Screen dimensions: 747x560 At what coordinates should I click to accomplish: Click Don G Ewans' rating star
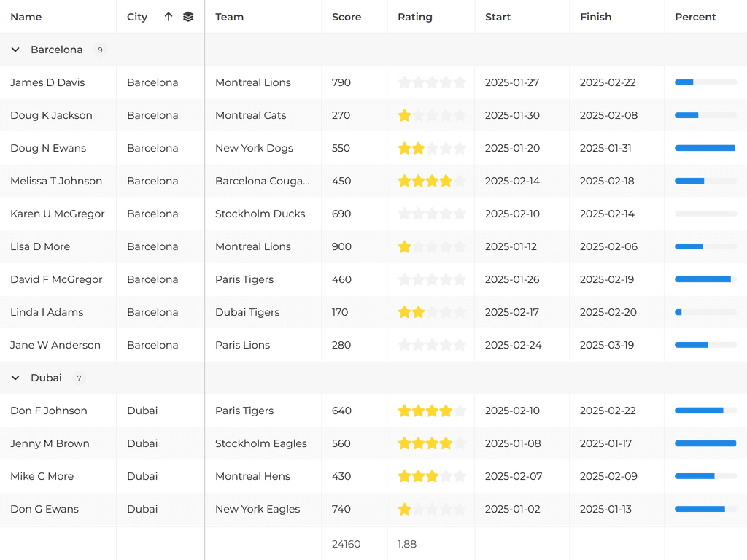(404, 509)
